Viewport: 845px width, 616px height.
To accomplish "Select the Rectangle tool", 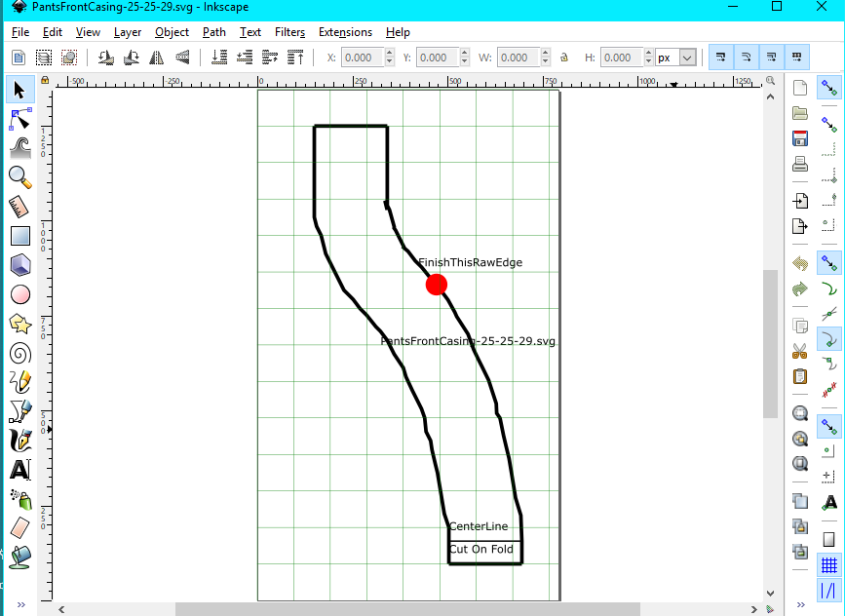I will pos(20,235).
